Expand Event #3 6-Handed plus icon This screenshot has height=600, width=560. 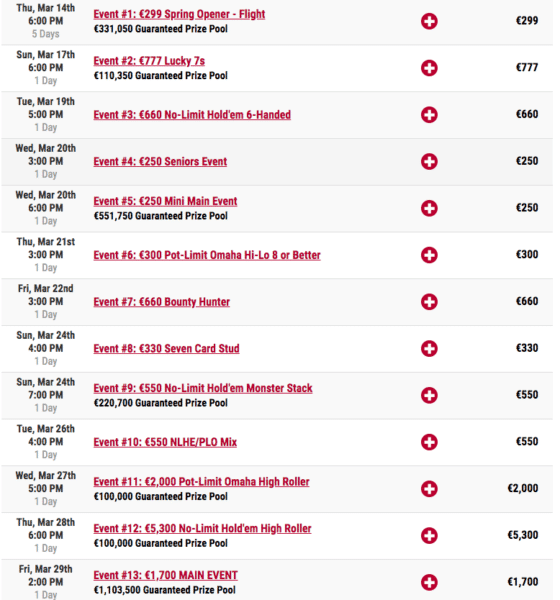429,114
